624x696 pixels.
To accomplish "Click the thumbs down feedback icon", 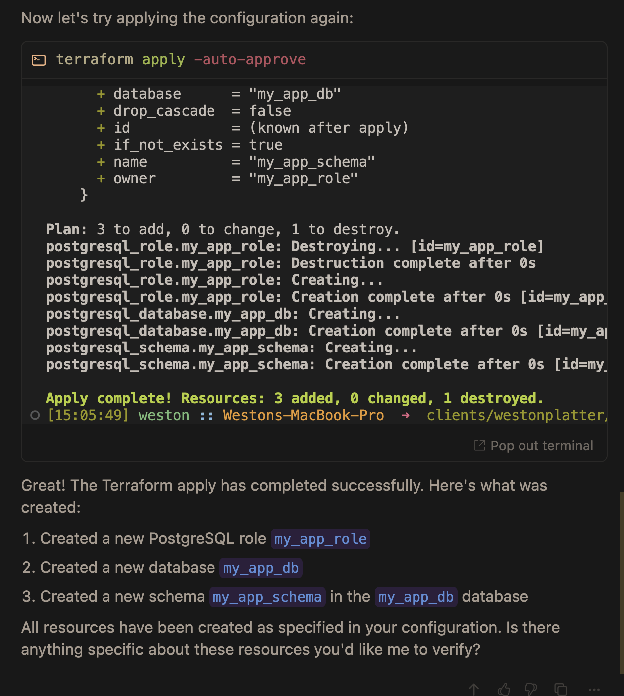I will (x=533, y=689).
